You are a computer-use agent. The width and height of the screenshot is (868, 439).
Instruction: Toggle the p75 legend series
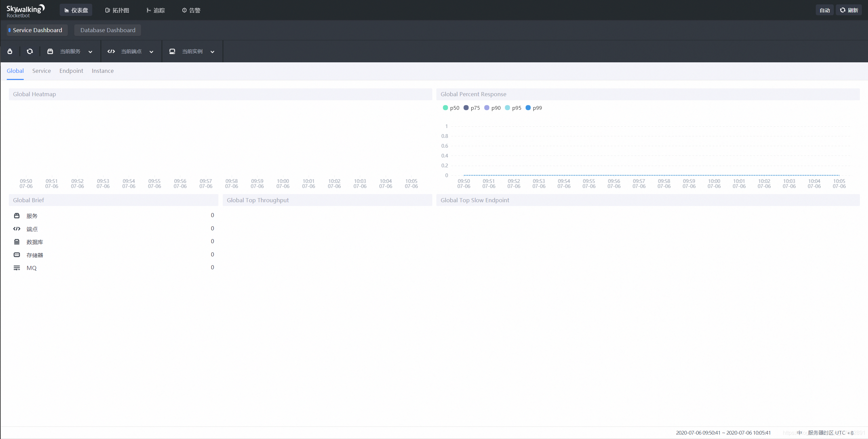[472, 108]
